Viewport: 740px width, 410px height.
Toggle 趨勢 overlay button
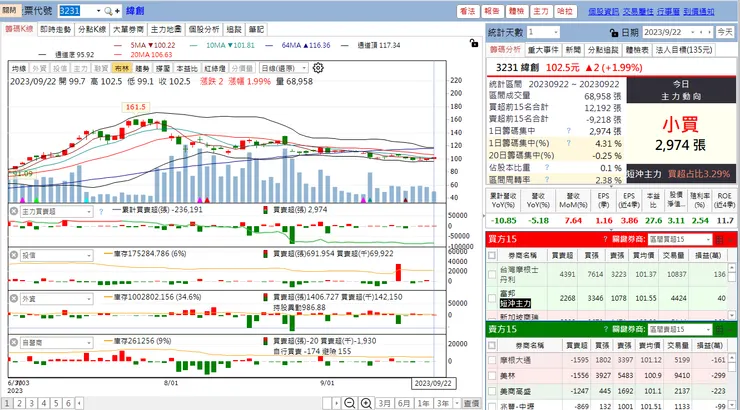tap(142, 68)
